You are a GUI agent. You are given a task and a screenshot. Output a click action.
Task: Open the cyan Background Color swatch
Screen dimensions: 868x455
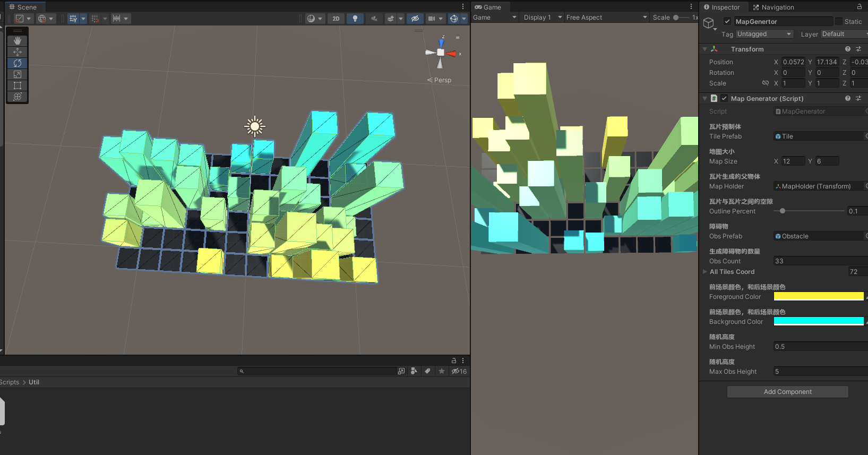pyautogui.click(x=819, y=321)
